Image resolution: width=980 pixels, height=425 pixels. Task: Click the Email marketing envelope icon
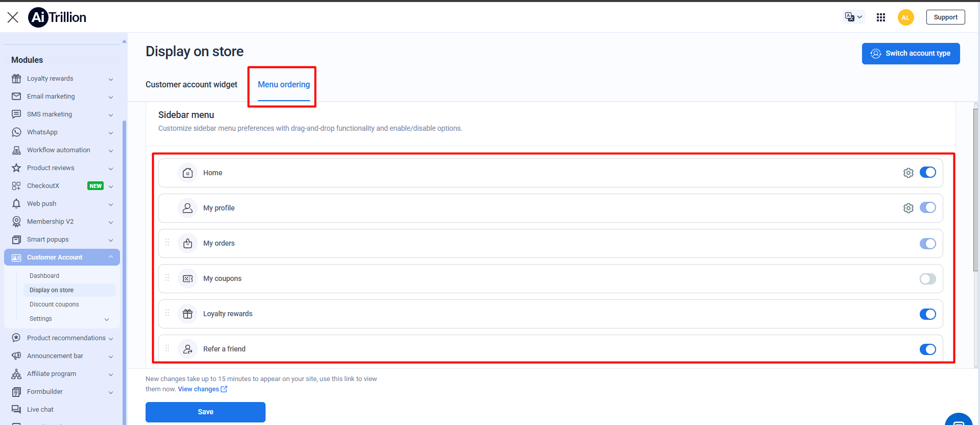[16, 97]
